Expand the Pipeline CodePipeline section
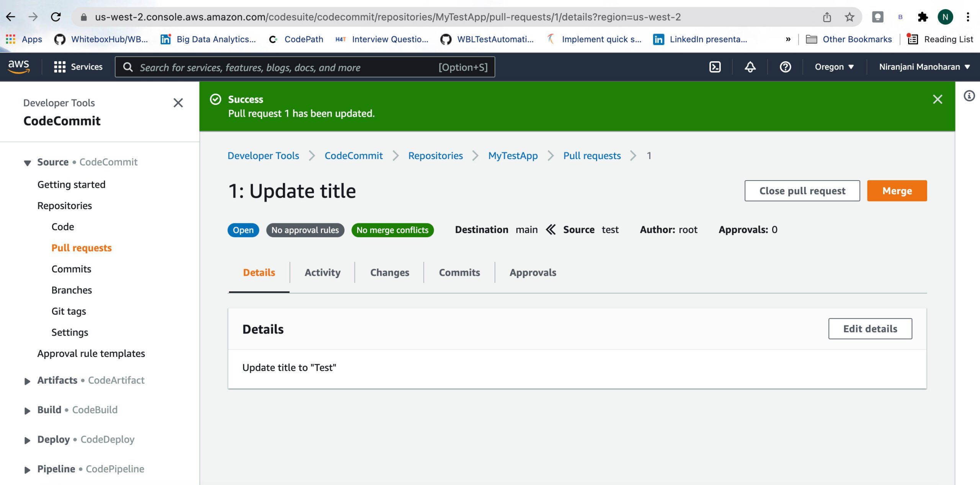This screenshot has width=980, height=485. (x=27, y=470)
